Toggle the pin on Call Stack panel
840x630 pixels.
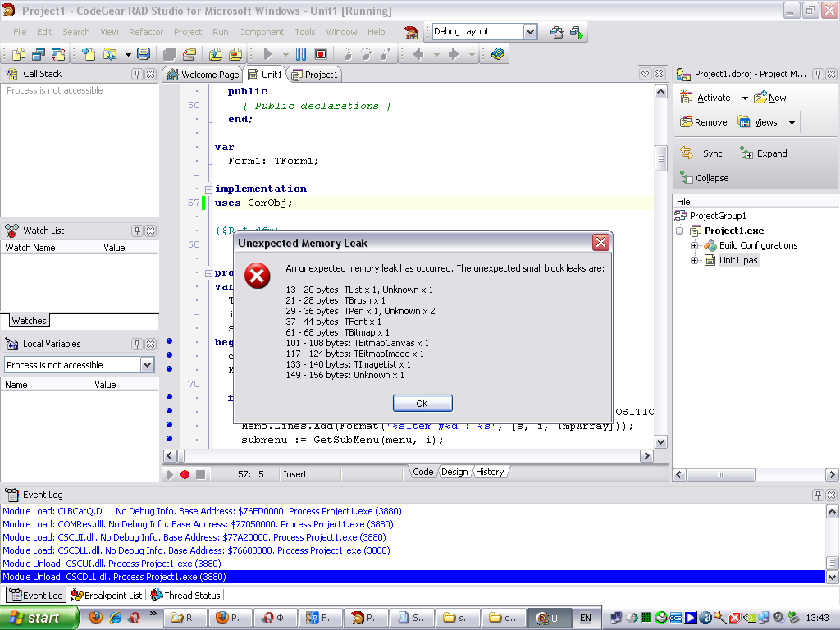click(137, 74)
